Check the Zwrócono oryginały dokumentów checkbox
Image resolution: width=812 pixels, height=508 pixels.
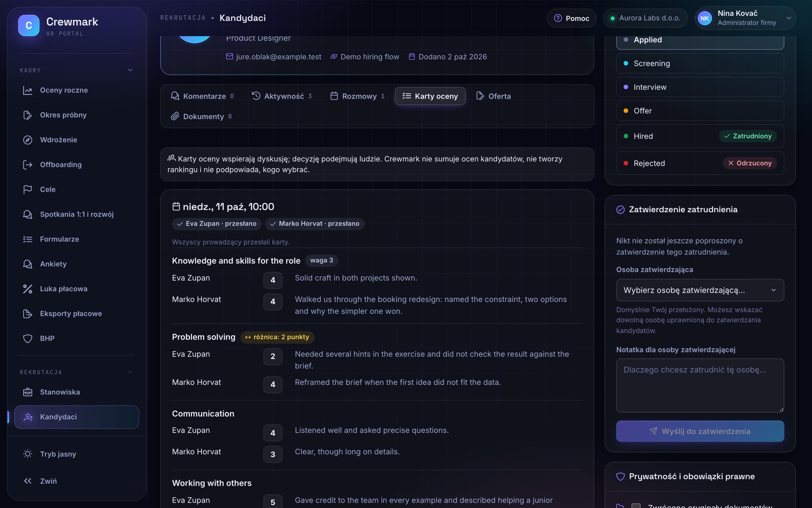click(x=636, y=506)
